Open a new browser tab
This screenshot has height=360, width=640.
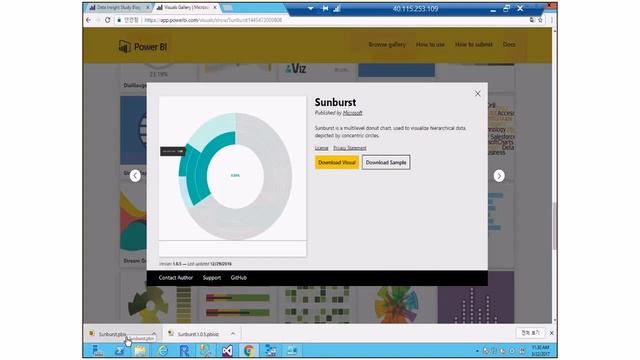pyautogui.click(x=228, y=8)
